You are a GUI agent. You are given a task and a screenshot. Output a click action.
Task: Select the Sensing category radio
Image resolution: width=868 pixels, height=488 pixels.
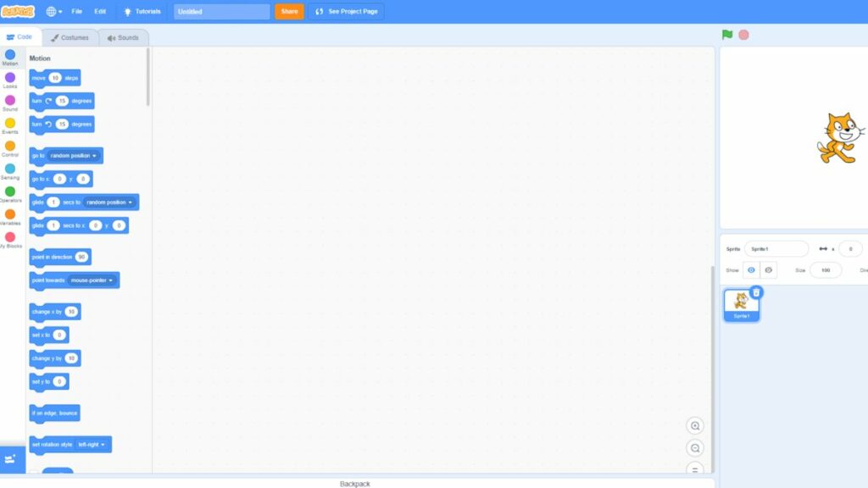coord(10,169)
